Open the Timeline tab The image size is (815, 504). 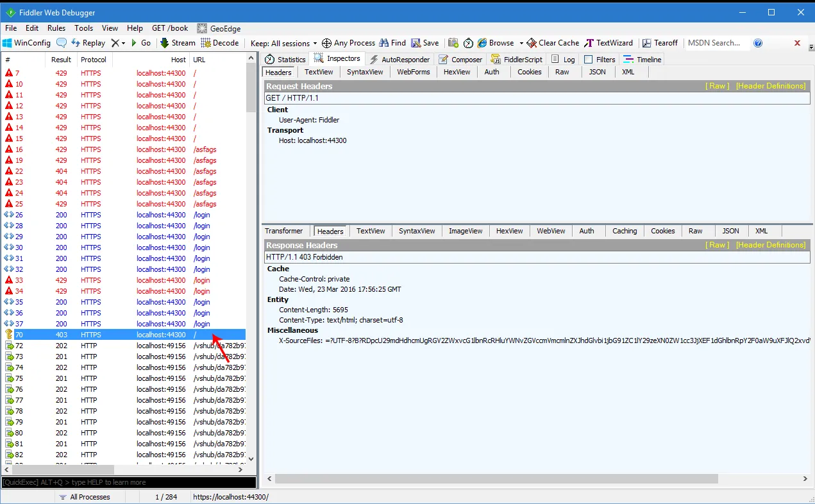[643, 60]
